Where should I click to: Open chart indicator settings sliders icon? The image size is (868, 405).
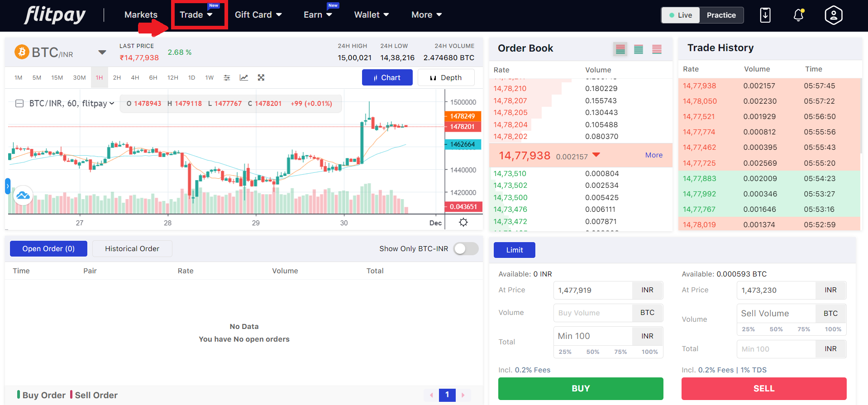coord(227,78)
